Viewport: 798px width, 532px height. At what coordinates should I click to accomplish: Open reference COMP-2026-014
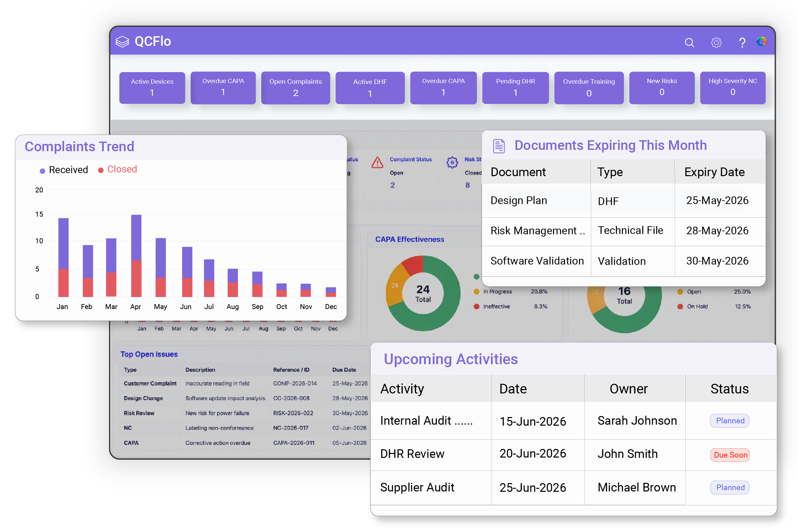pos(295,383)
